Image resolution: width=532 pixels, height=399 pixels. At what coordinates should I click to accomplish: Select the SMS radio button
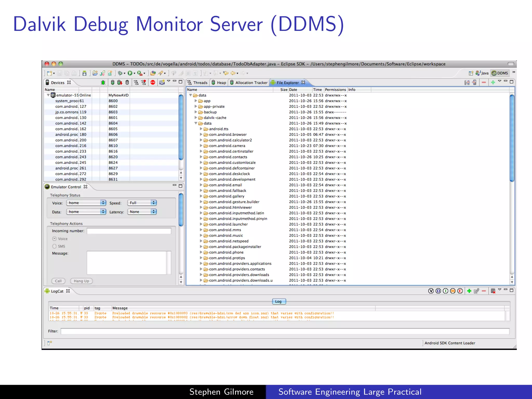54,246
